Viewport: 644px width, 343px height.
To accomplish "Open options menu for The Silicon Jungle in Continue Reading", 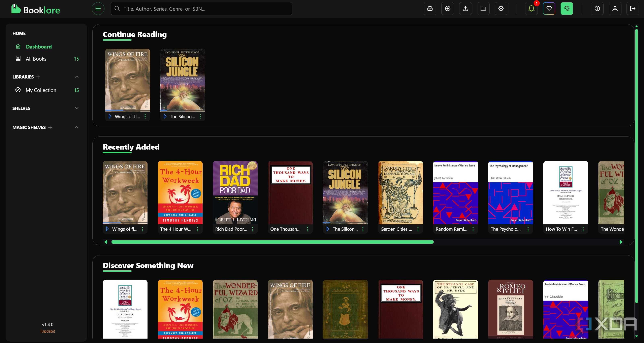I will pos(200,117).
